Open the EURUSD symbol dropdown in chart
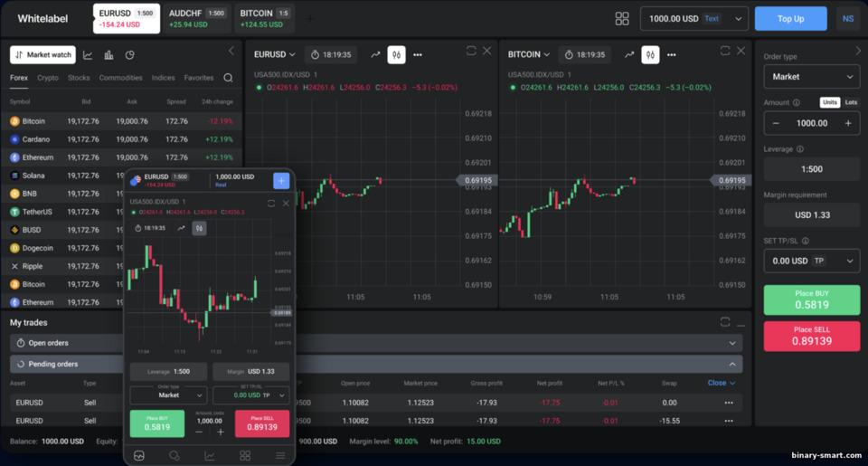The width and height of the screenshot is (868, 466). (275, 54)
